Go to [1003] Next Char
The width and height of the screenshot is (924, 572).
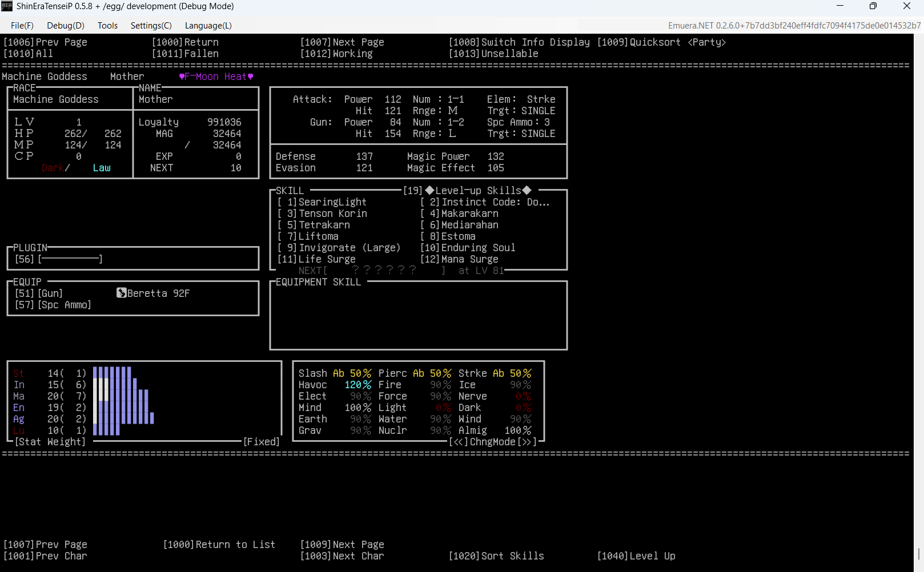point(342,556)
